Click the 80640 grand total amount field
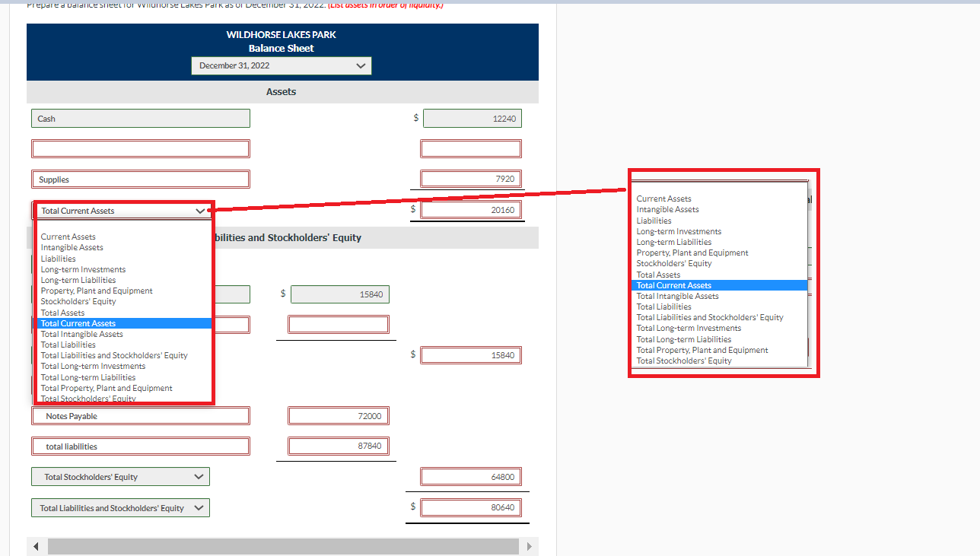 pyautogui.click(x=472, y=507)
